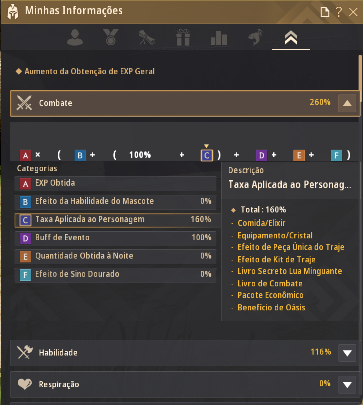
Task: Open the telescope tab icon
Action: (147, 37)
